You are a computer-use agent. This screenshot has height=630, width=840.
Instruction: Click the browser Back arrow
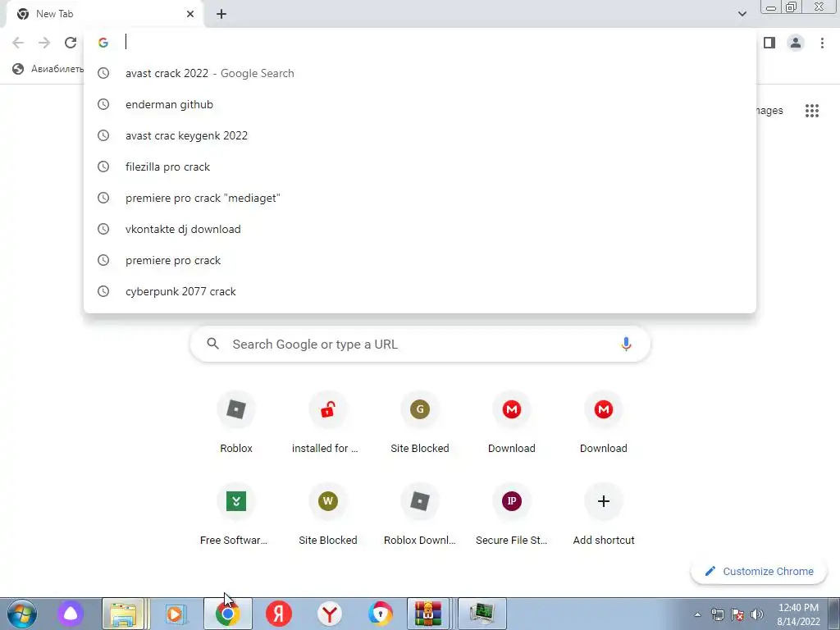coord(18,43)
